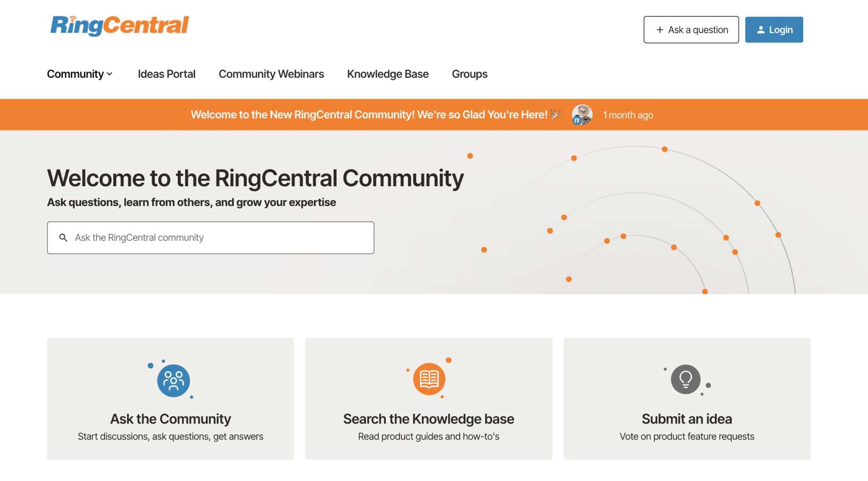Navigate to Groups
The image size is (868, 481).
tap(470, 74)
